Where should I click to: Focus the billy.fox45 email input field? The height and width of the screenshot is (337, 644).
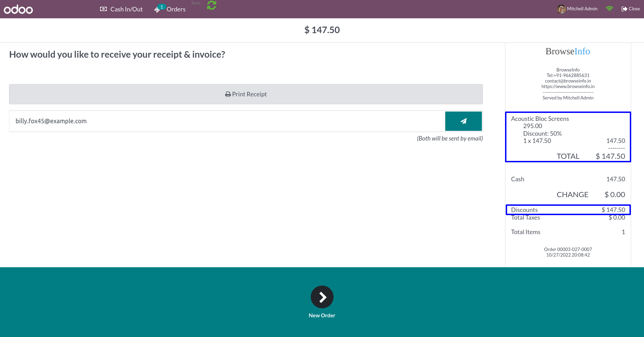coord(227,121)
